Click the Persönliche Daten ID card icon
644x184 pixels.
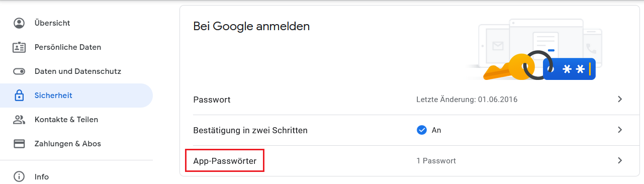(x=19, y=47)
